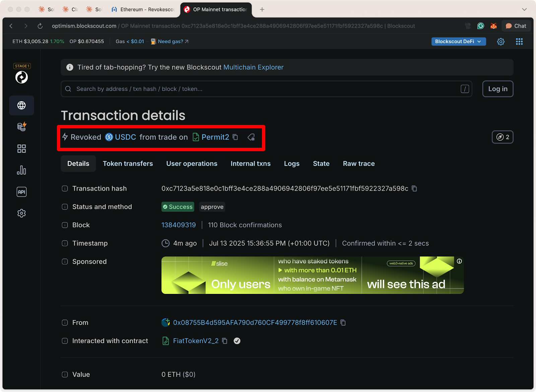Image resolution: width=536 pixels, height=392 pixels.
Task: Click the 0 ETH ($0) value text
Action: click(178, 374)
